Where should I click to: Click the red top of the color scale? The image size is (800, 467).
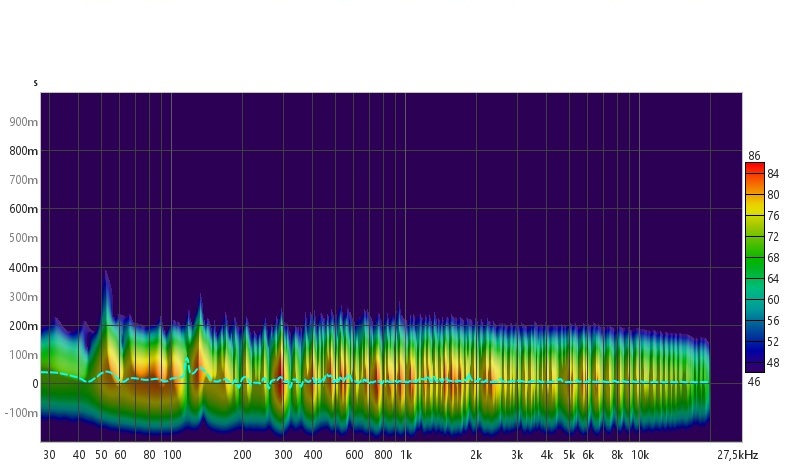[754, 168]
